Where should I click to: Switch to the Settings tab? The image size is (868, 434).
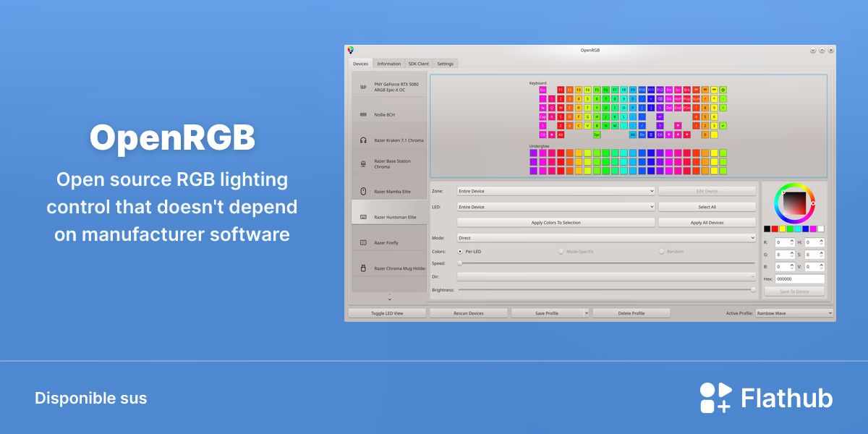446,64
